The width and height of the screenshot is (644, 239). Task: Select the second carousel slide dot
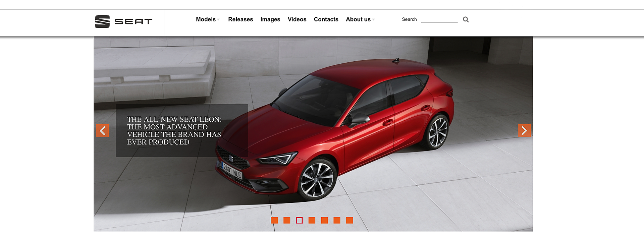[287, 220]
